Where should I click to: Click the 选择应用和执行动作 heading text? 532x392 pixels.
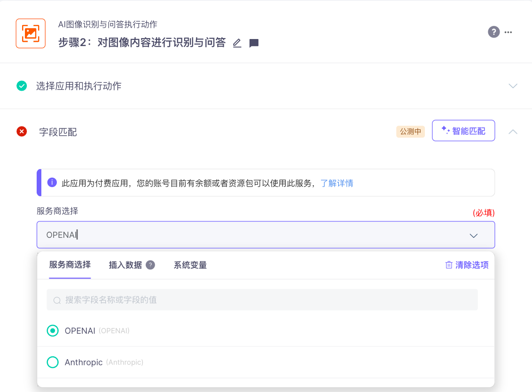tap(78, 86)
